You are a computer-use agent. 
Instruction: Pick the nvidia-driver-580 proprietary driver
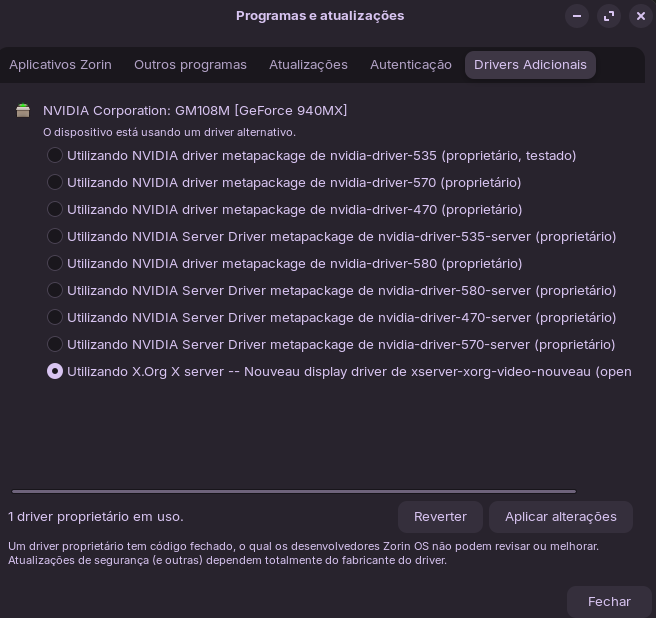[55, 263]
